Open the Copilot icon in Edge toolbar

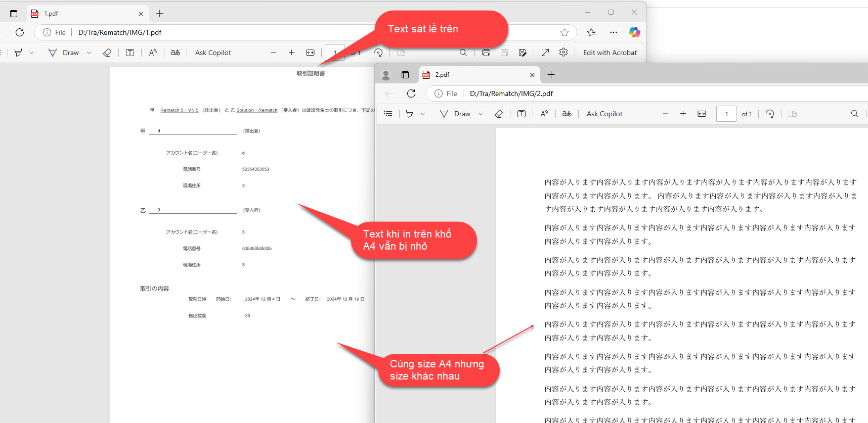(634, 32)
